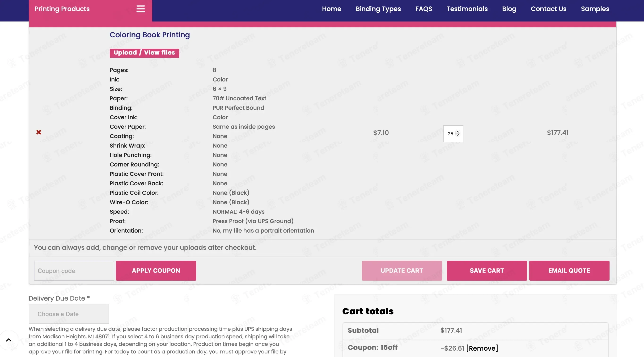Focus the Coupon code field

pyautogui.click(x=74, y=271)
